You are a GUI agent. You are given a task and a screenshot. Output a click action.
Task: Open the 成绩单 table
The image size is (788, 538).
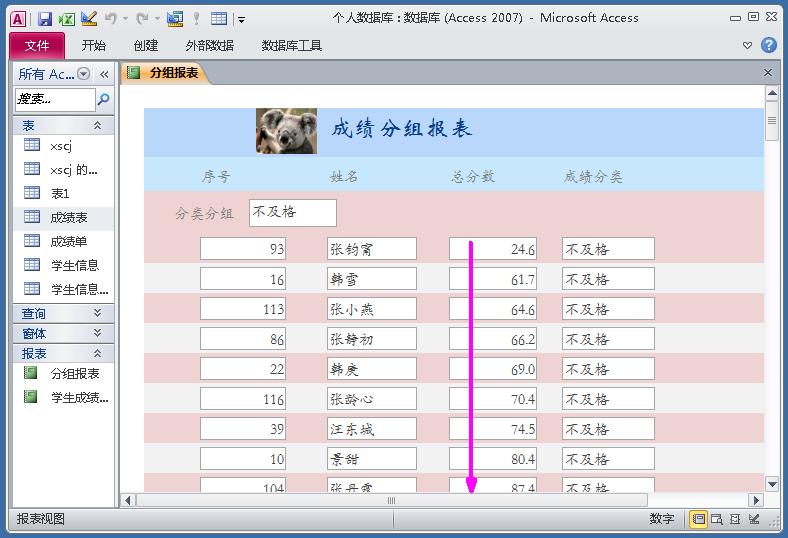pos(64,241)
